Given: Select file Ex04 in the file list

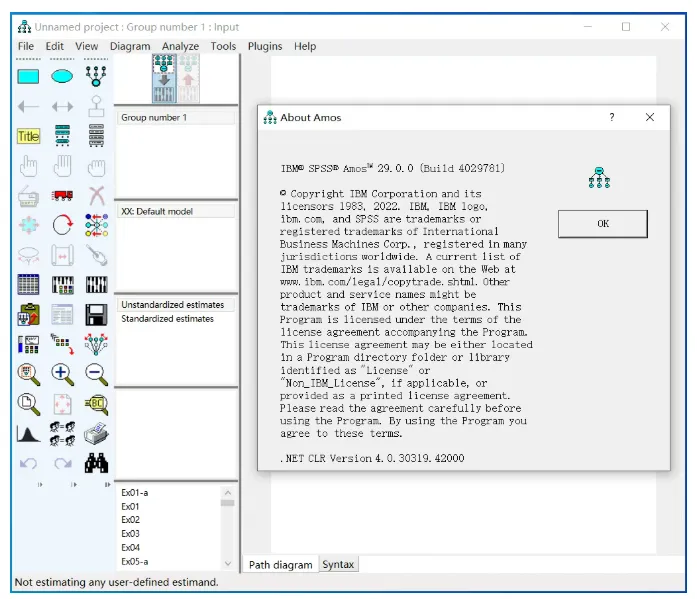Looking at the screenshot, I should [130, 547].
